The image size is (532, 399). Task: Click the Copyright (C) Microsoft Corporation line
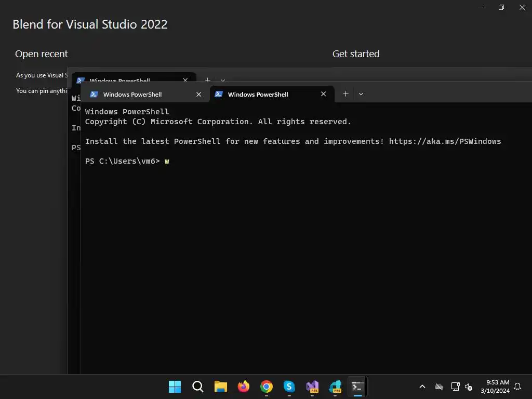218,122
